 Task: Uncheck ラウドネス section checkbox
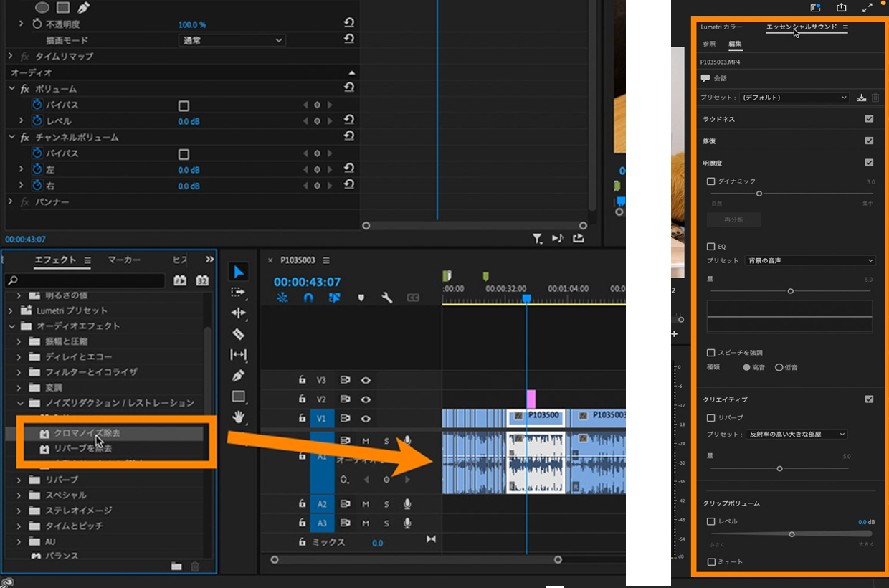point(869,119)
